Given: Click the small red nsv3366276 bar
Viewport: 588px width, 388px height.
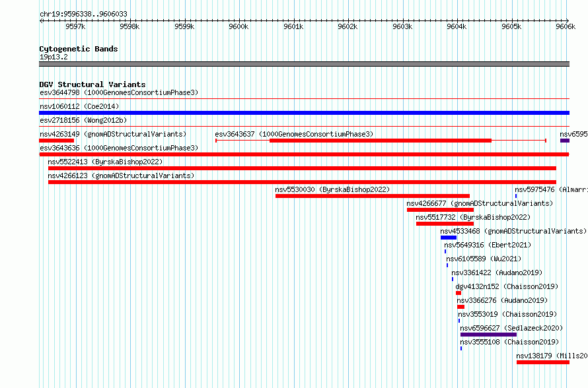Looking at the screenshot, I should (x=461, y=307).
